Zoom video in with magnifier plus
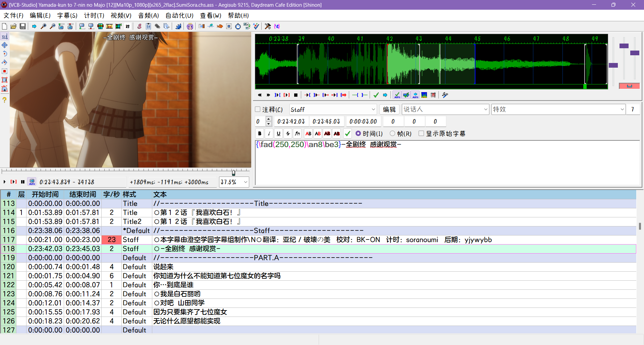 click(x=43, y=26)
